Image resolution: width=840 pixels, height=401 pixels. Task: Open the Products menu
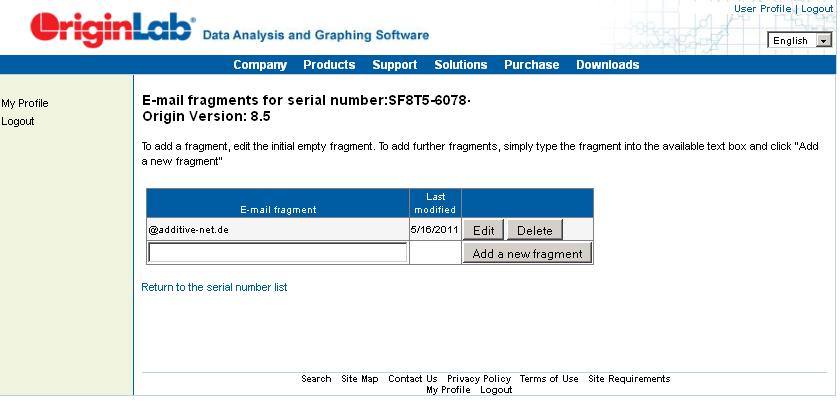click(329, 65)
